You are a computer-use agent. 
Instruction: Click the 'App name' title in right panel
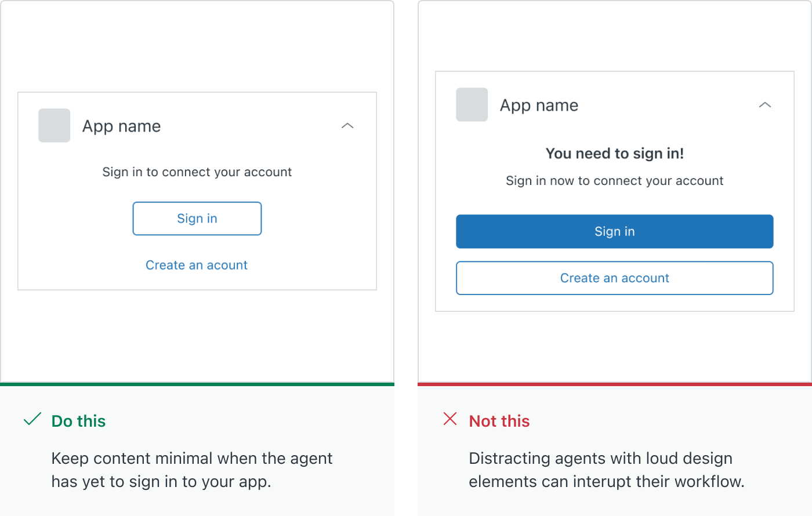539,105
